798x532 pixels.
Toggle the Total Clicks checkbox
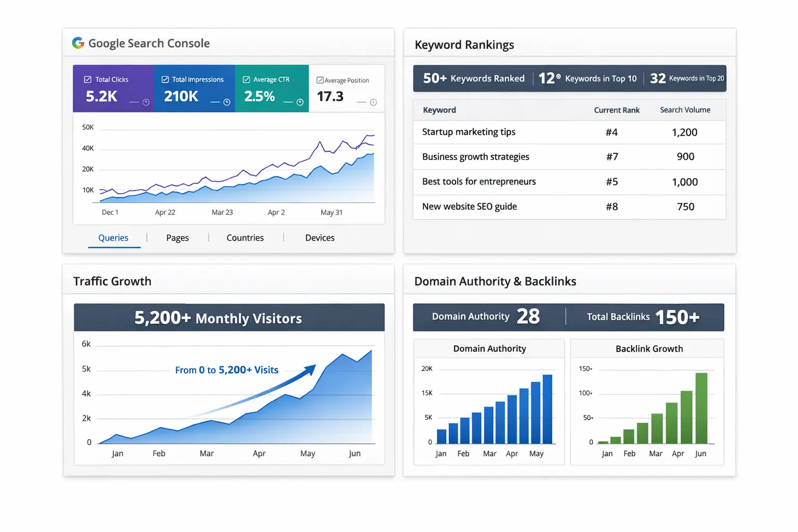pos(87,79)
